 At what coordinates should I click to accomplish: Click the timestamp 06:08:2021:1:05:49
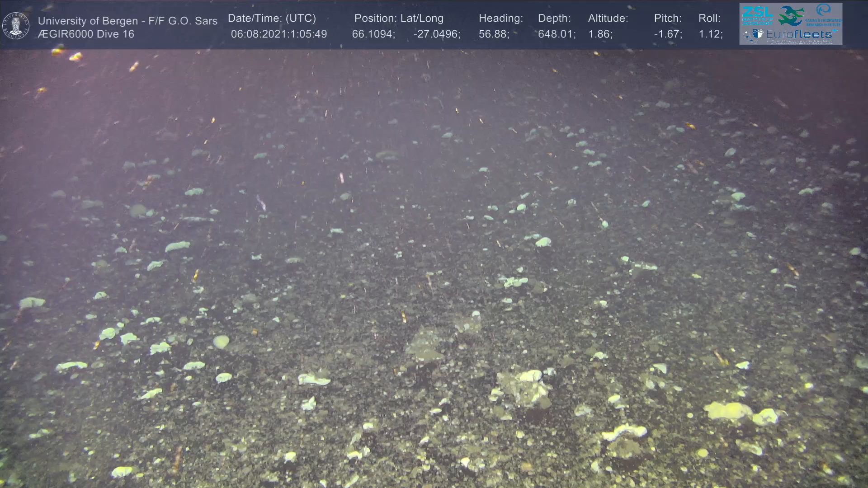coord(278,34)
